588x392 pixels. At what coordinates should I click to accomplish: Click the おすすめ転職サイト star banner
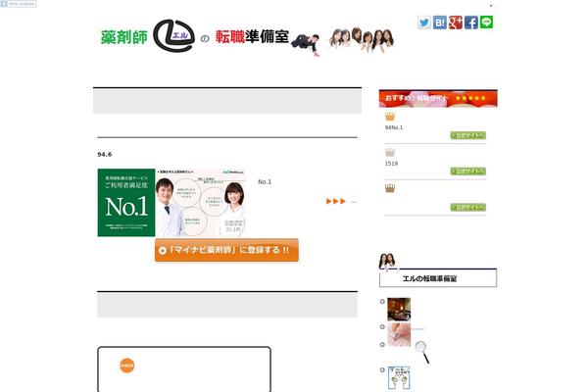[438, 98]
